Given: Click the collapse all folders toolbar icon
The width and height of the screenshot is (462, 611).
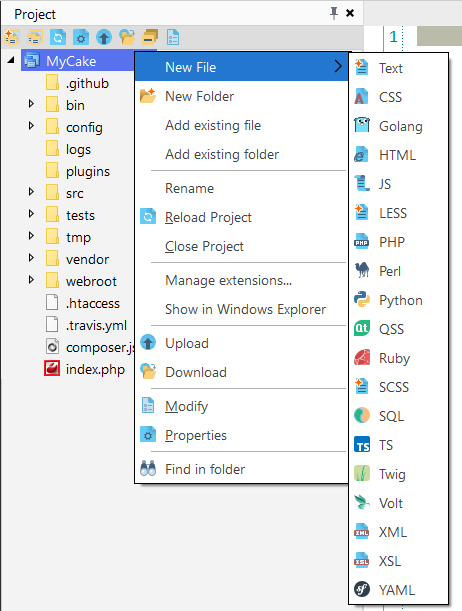Looking at the screenshot, I should 150,37.
